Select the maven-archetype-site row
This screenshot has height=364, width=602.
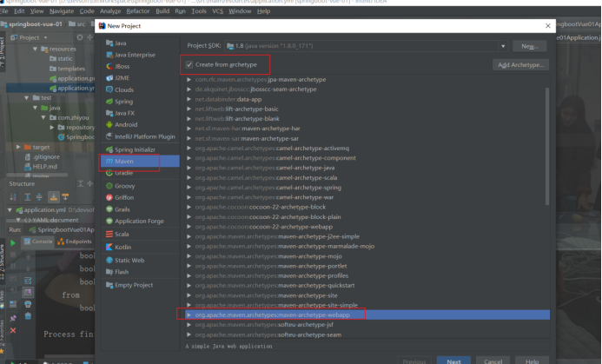click(367, 295)
